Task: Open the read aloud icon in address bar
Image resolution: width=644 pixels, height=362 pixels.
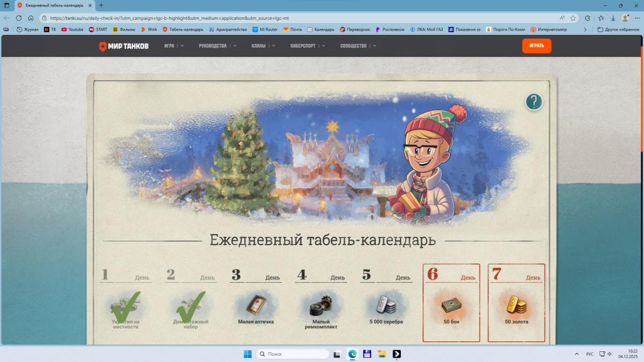Action: tap(562, 18)
